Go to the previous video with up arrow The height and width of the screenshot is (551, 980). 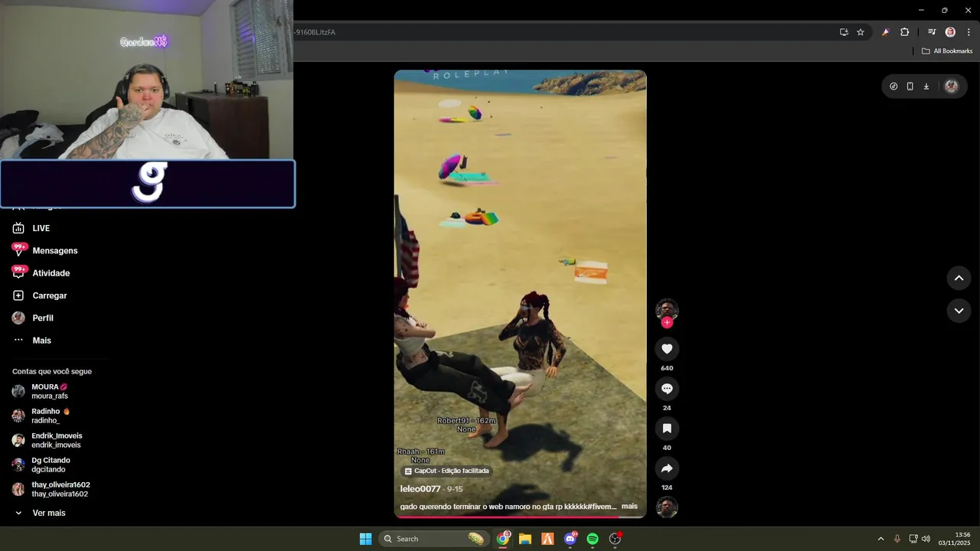tap(959, 278)
